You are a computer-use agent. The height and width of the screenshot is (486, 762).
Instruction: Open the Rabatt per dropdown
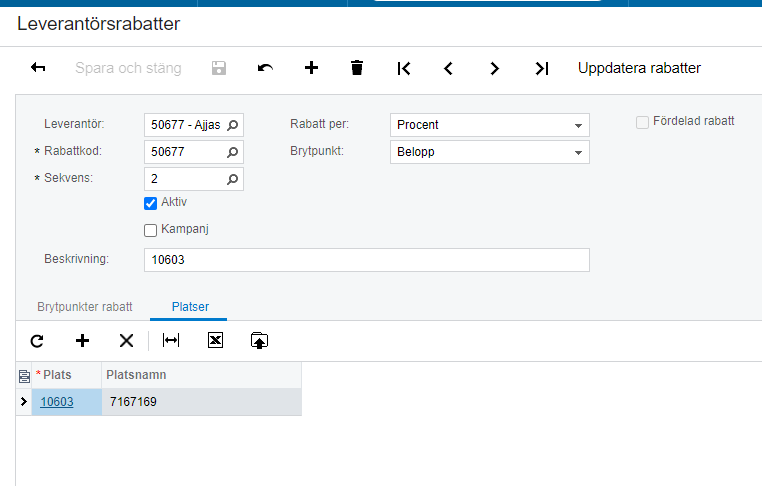(x=490, y=125)
